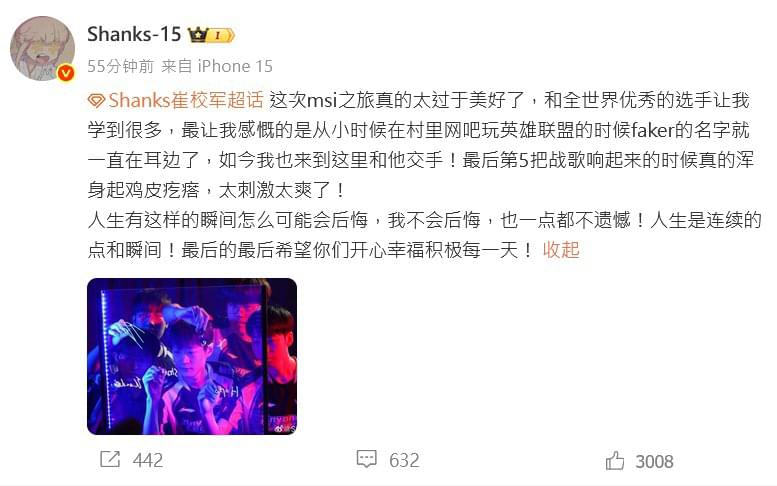Click the post text mentioning faker
The width and height of the screenshot is (777, 486).
pos(418,130)
